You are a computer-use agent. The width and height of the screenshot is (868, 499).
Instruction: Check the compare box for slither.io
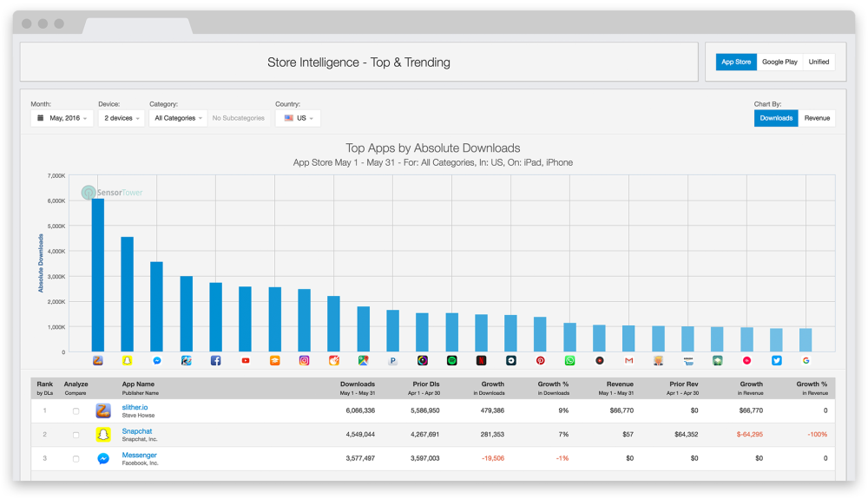(x=76, y=411)
